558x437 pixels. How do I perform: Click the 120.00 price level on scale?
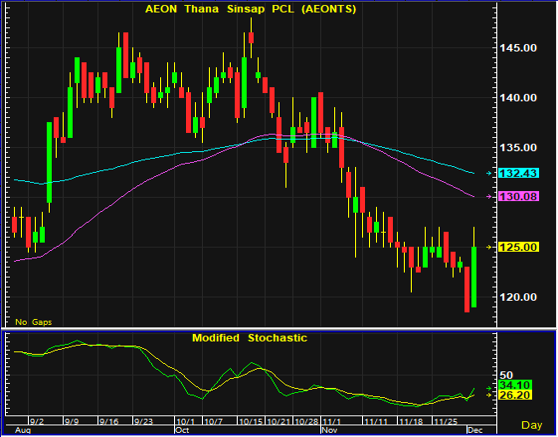point(518,297)
